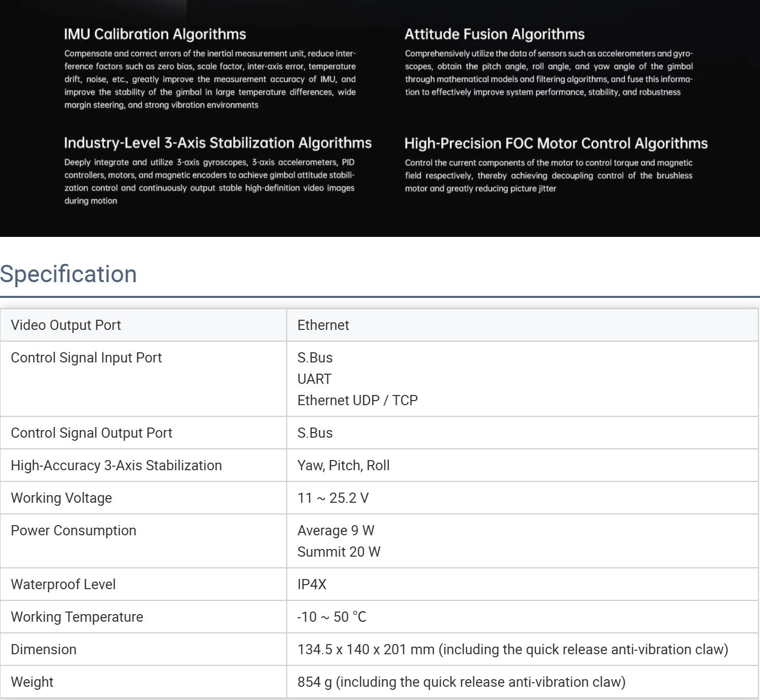Click the Summit 20 W power value

point(339,552)
